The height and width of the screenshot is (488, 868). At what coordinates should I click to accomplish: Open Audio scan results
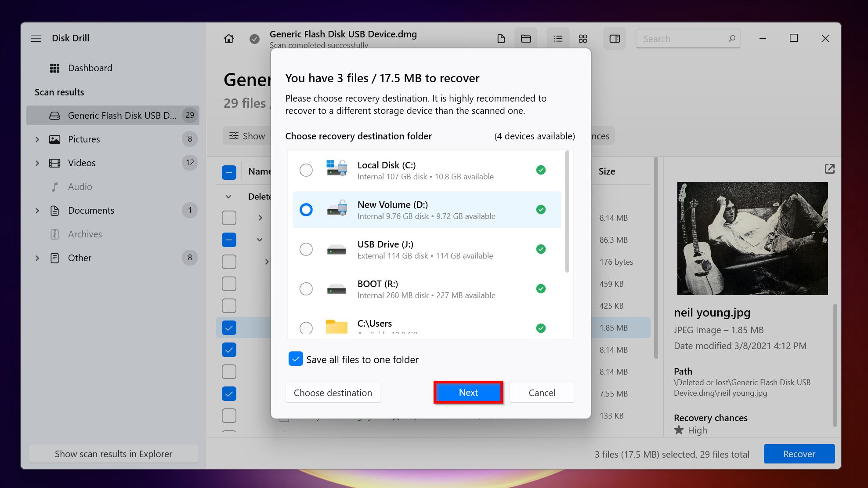click(113, 187)
